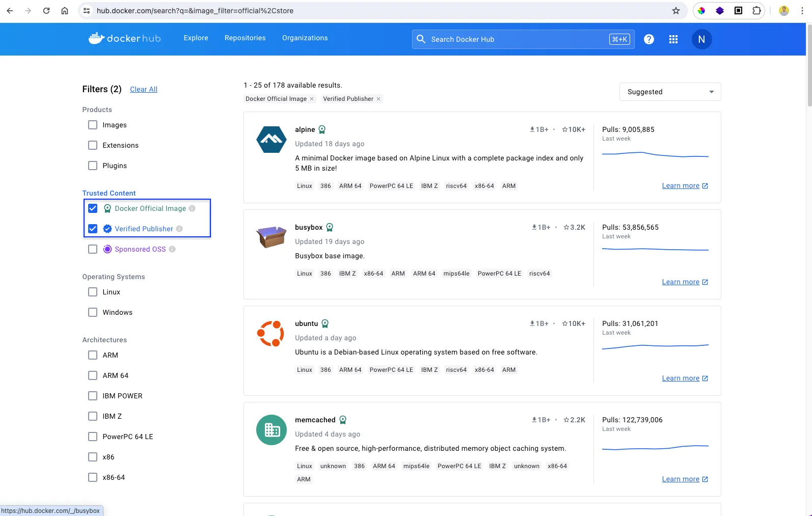Remove the Docker Official Image filter chip
The width and height of the screenshot is (812, 516).
coord(312,99)
